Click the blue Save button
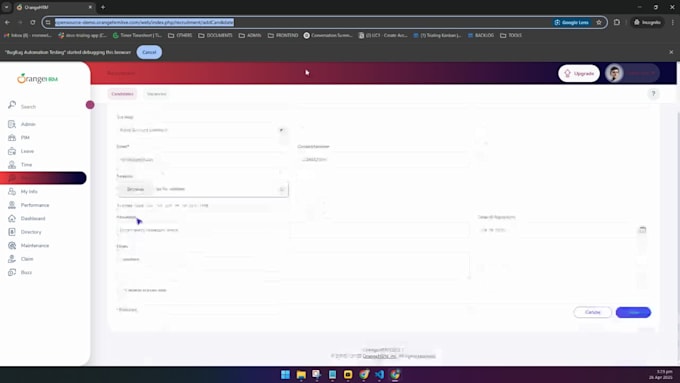680x383 pixels. (633, 312)
